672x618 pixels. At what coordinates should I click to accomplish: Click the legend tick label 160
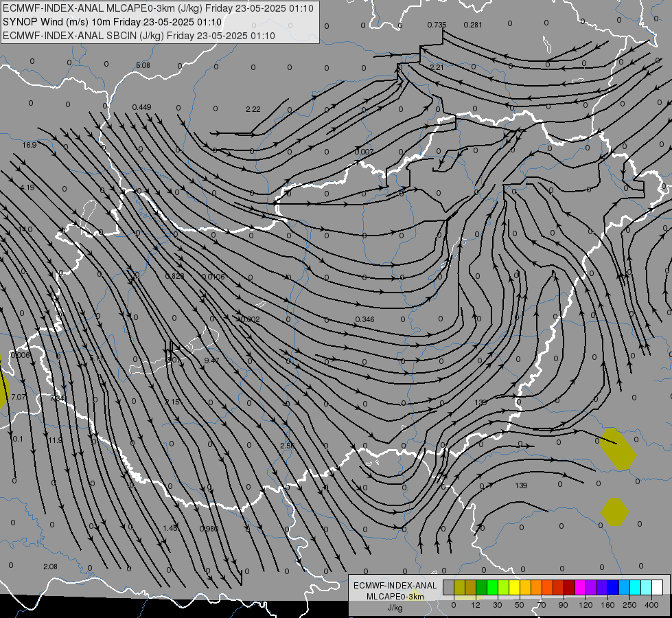[x=607, y=605]
